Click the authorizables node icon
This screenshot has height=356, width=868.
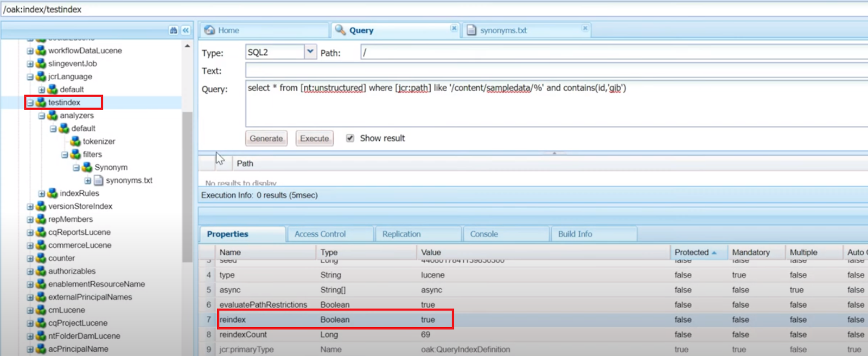(41, 271)
